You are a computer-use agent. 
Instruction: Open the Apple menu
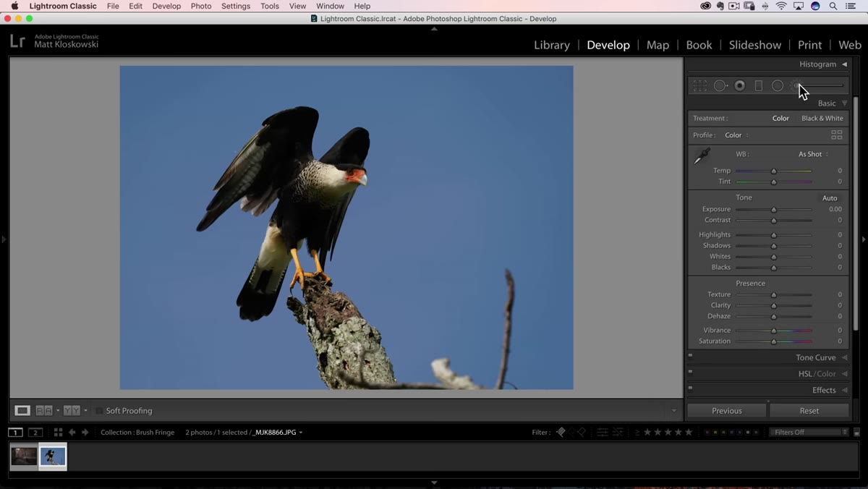[x=14, y=6]
